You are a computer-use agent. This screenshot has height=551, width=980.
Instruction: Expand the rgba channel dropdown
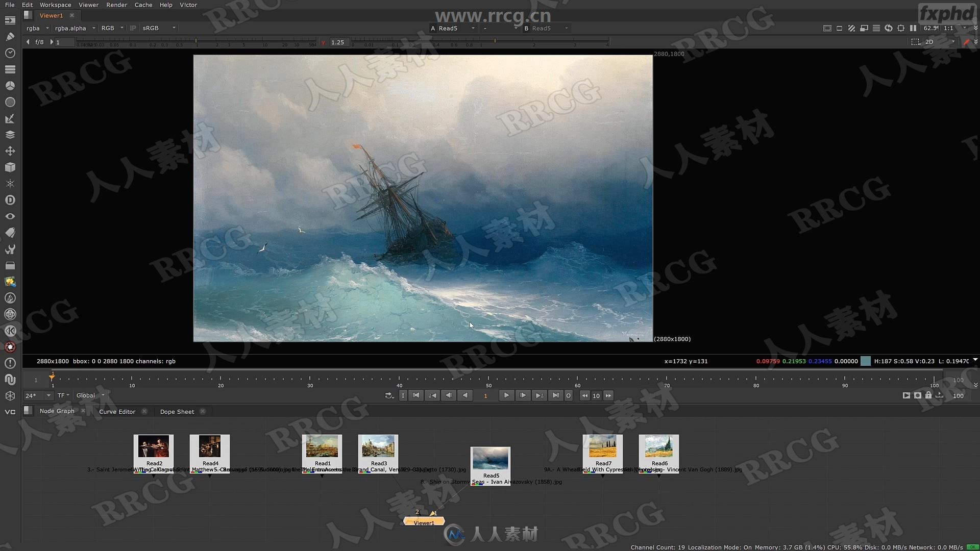tap(47, 28)
